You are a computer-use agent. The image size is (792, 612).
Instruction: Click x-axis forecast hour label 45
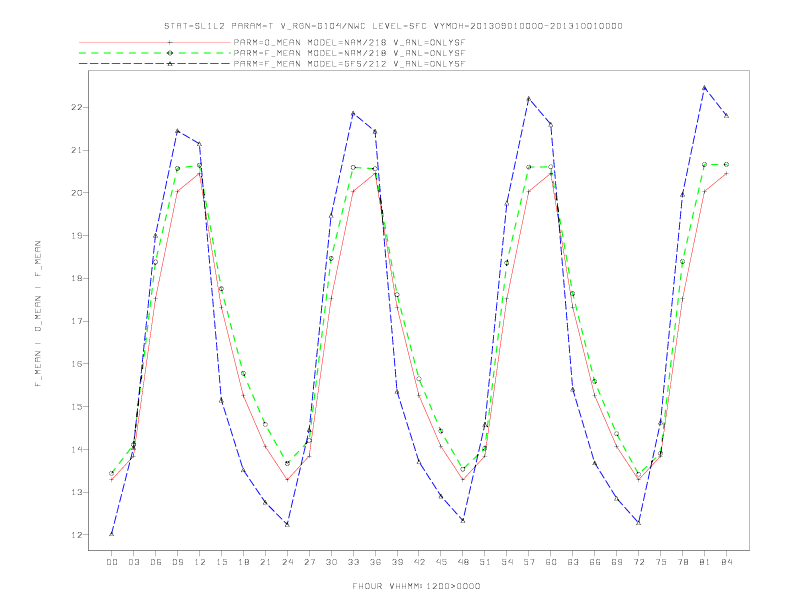pyautogui.click(x=441, y=562)
